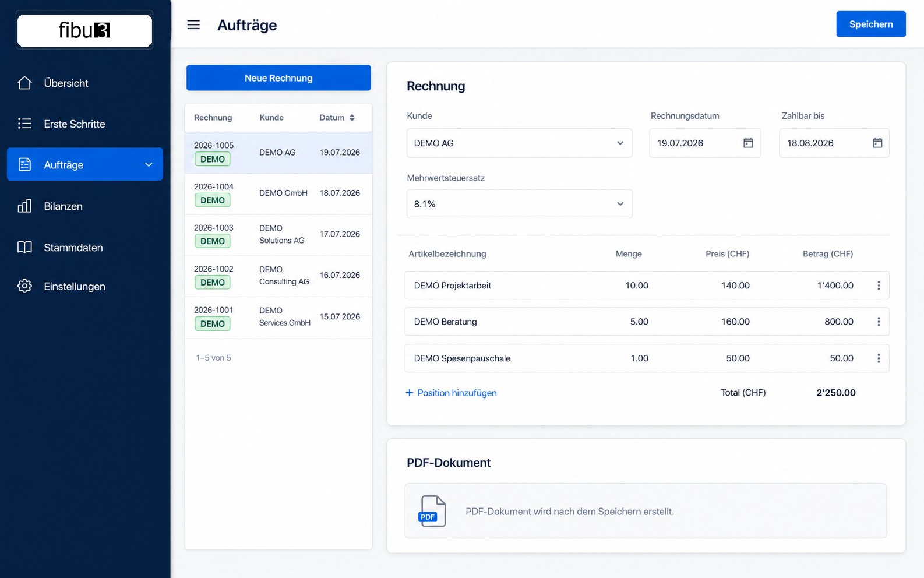This screenshot has width=924, height=578.
Task: Open three-dot menu for DEMO Spesenpauschale
Action: pos(879,358)
